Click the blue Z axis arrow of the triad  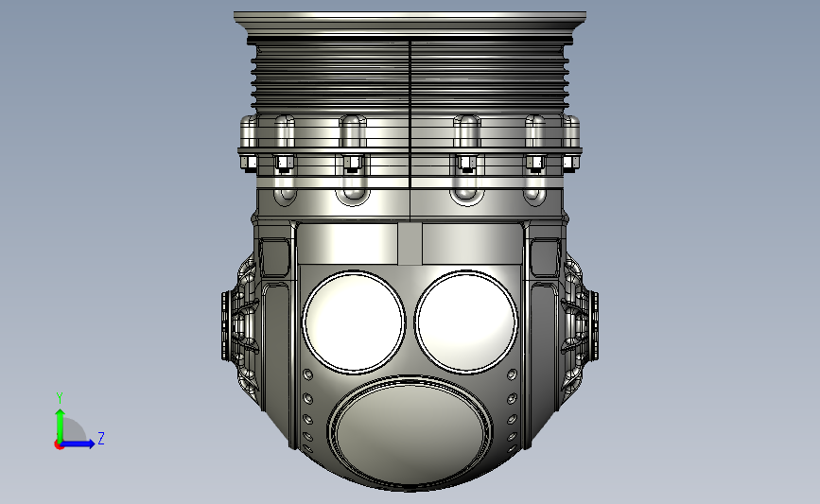[78, 443]
